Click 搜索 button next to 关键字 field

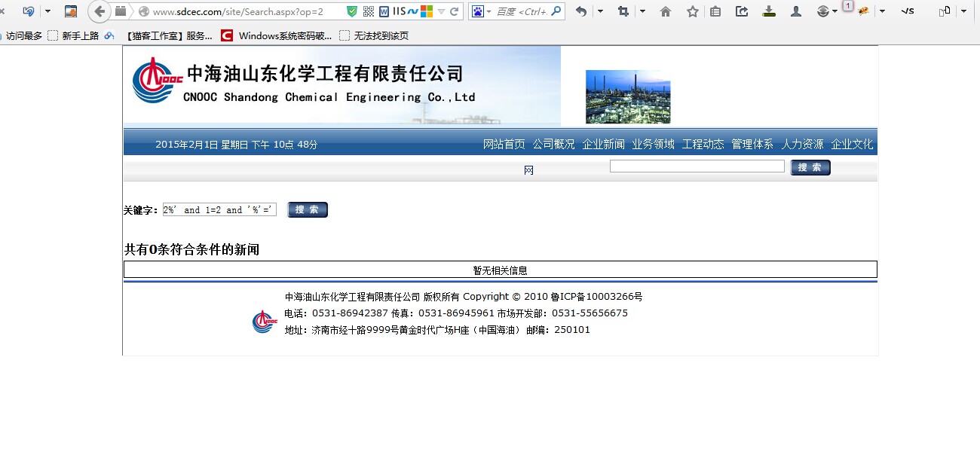pos(308,209)
